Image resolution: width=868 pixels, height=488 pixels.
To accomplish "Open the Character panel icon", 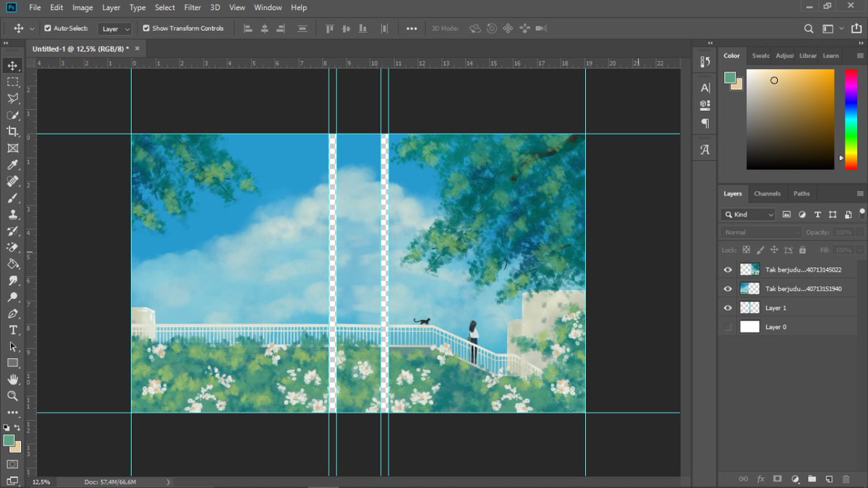I will [x=705, y=88].
